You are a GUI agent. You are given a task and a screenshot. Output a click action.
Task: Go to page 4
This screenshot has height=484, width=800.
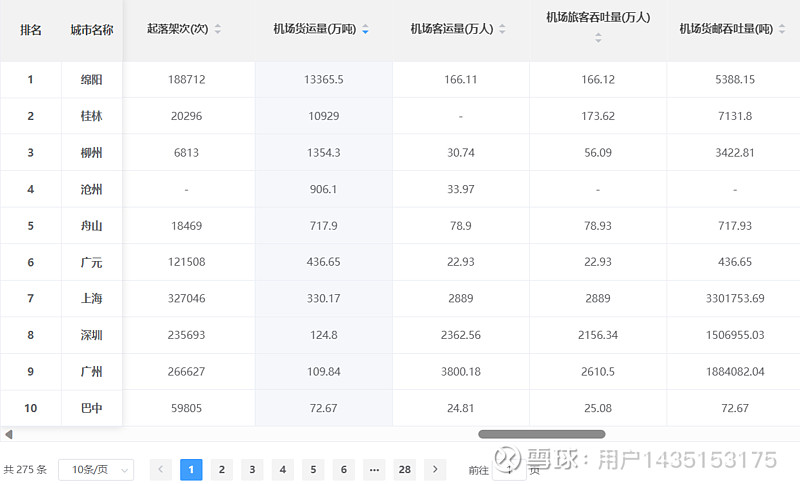(x=283, y=470)
